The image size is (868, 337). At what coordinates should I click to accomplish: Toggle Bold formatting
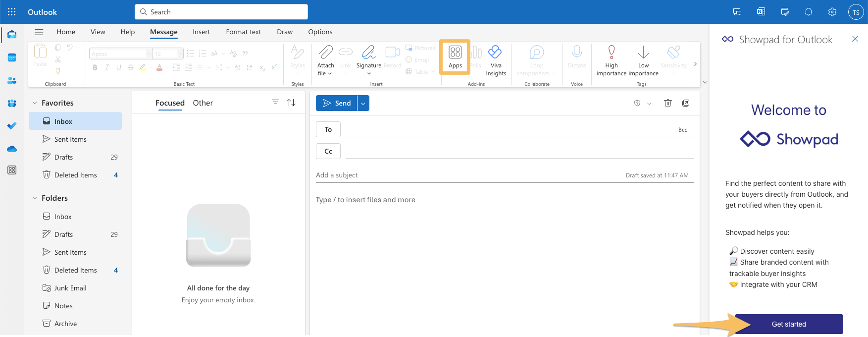pos(95,67)
